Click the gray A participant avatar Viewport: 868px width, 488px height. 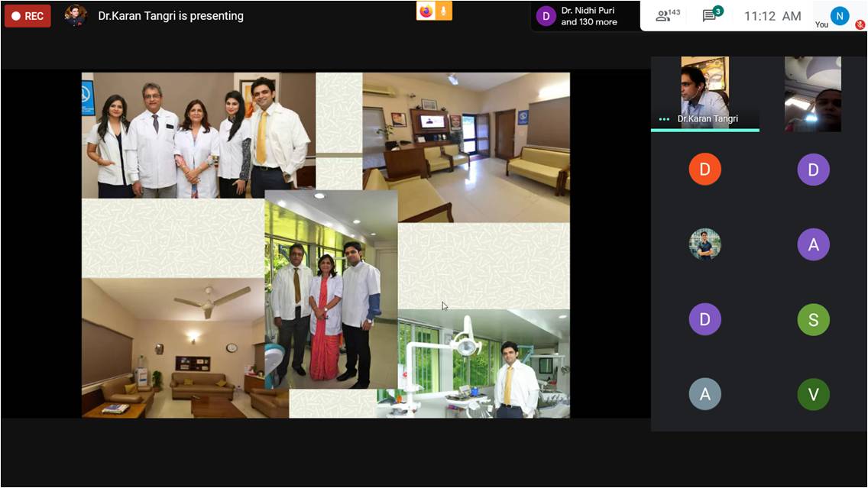[704, 394]
